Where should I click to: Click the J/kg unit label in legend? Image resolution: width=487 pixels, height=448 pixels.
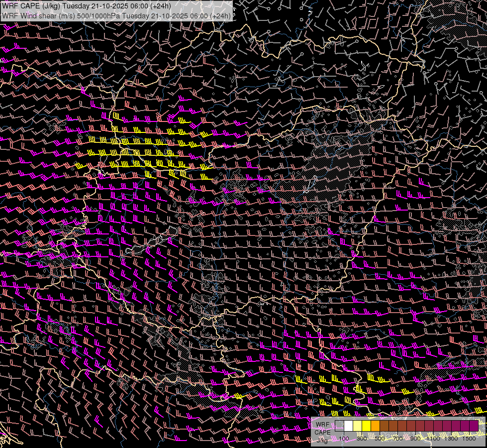[x=322, y=440]
